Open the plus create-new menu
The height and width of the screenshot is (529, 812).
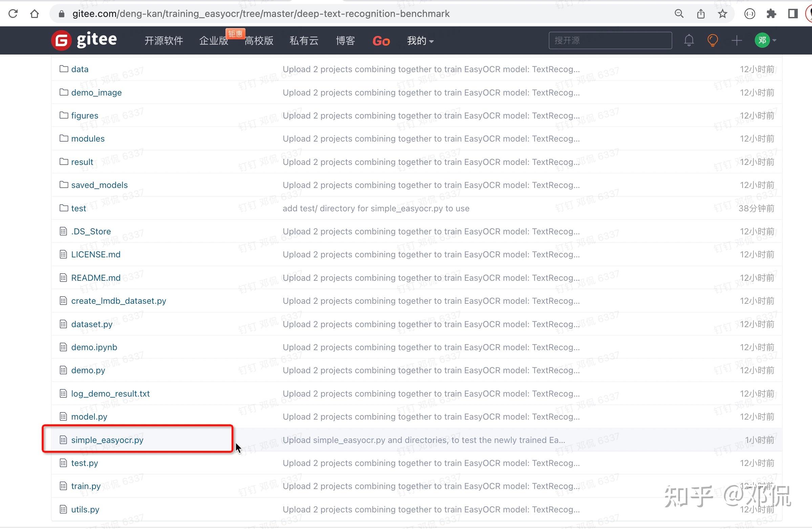(x=736, y=41)
